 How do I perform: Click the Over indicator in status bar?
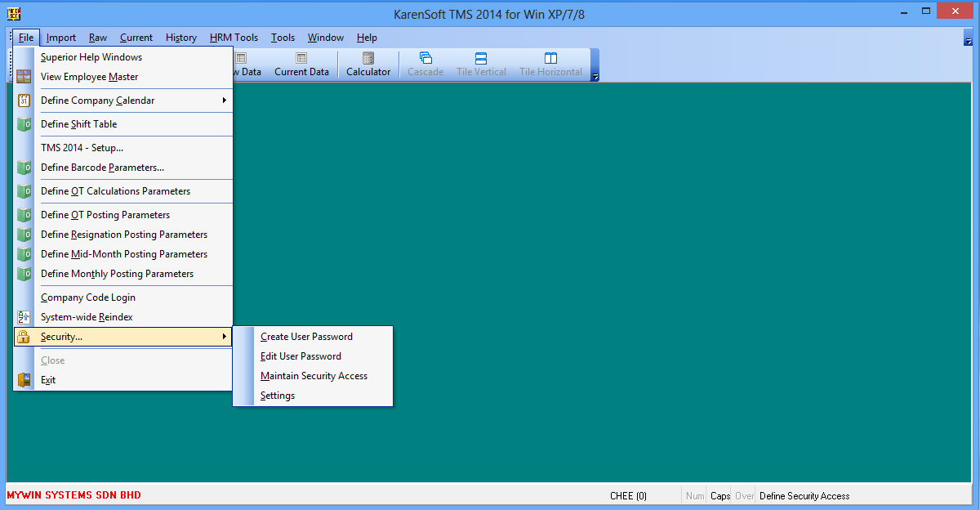point(744,496)
